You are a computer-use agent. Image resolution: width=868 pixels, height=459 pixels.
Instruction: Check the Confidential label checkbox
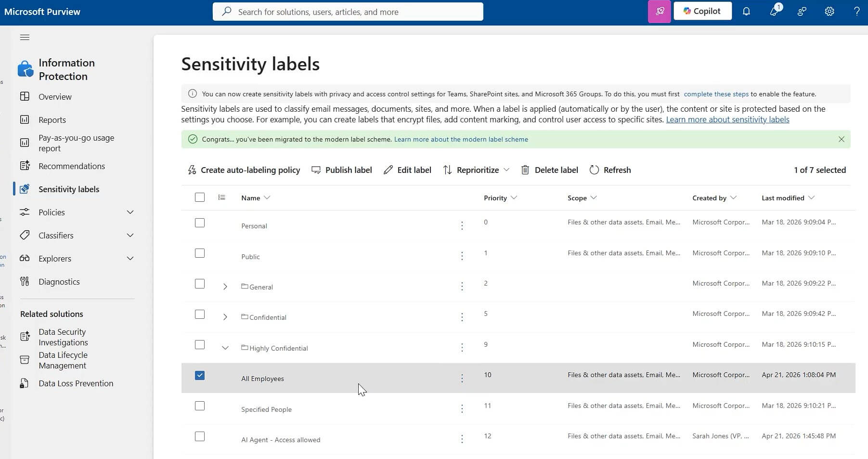[x=200, y=315]
